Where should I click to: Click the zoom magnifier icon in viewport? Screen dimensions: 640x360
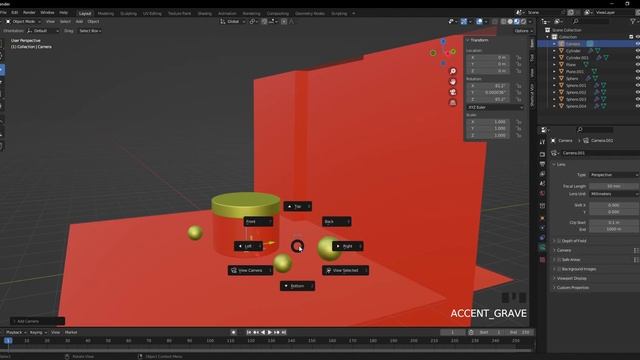click(x=453, y=71)
